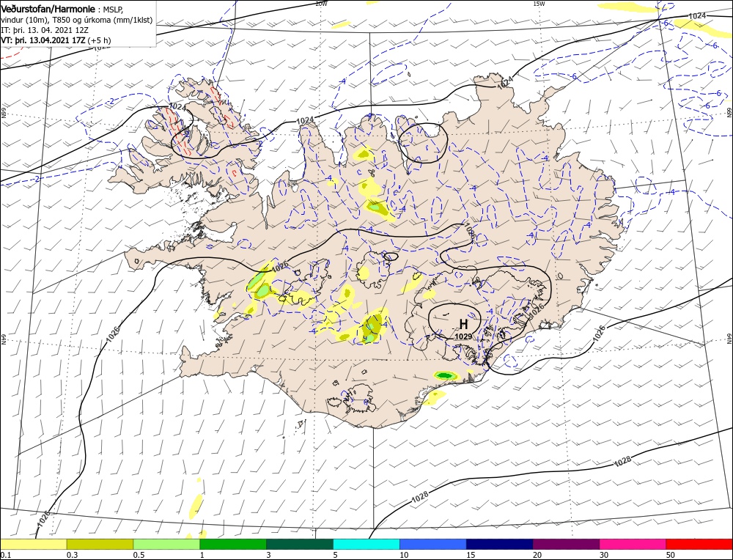The width and height of the screenshot is (733, 560).
Task: Click the red 50 mm legend swatch
Action: 699,544
